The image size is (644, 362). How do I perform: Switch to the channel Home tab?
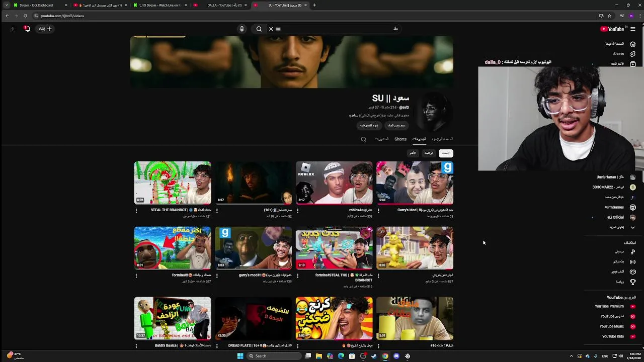click(x=443, y=139)
